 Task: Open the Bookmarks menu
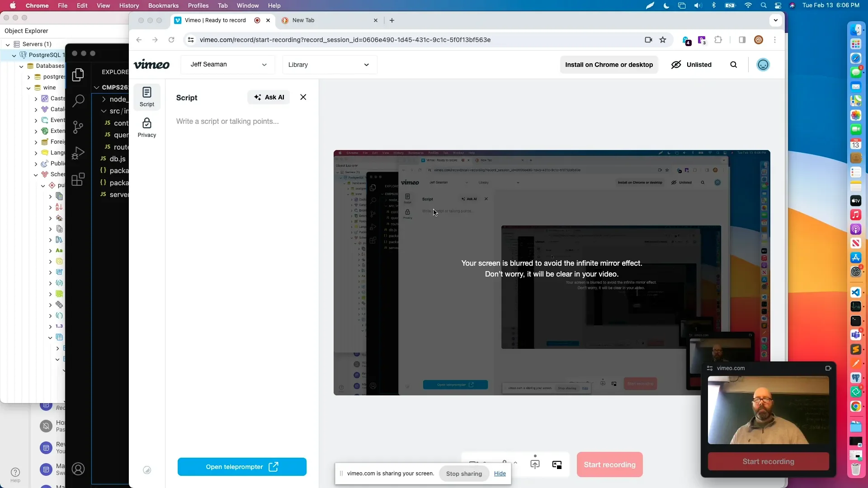coord(163,5)
